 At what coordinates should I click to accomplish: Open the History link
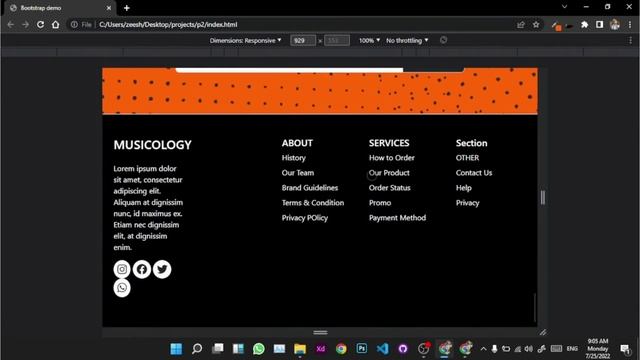pos(293,158)
